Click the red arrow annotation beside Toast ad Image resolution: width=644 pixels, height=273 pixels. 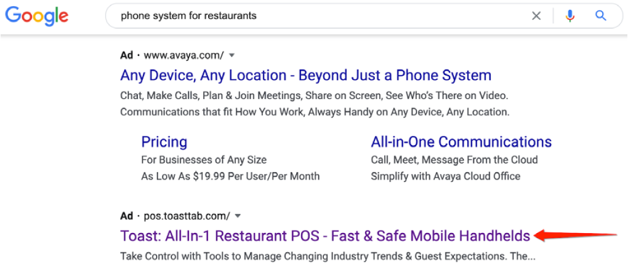(576, 235)
